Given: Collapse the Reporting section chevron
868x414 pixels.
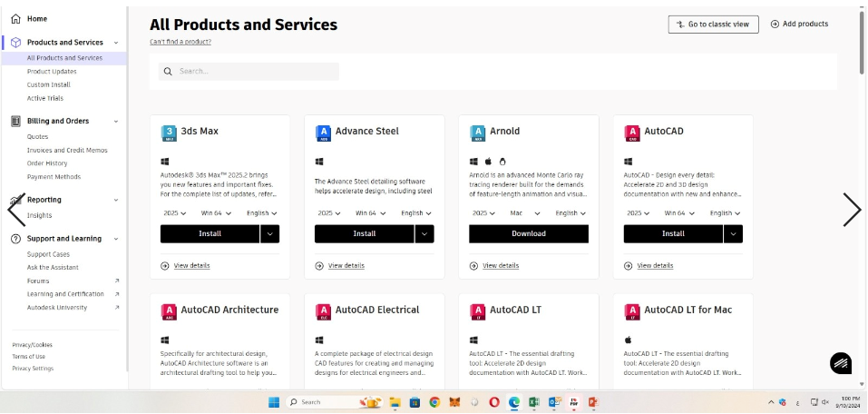Looking at the screenshot, I should pyautogui.click(x=116, y=200).
